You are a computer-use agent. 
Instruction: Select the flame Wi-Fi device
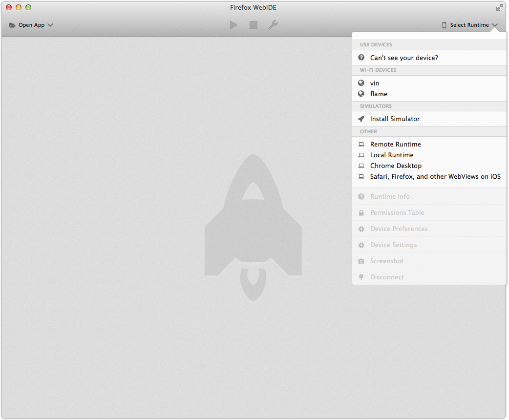tap(429, 94)
